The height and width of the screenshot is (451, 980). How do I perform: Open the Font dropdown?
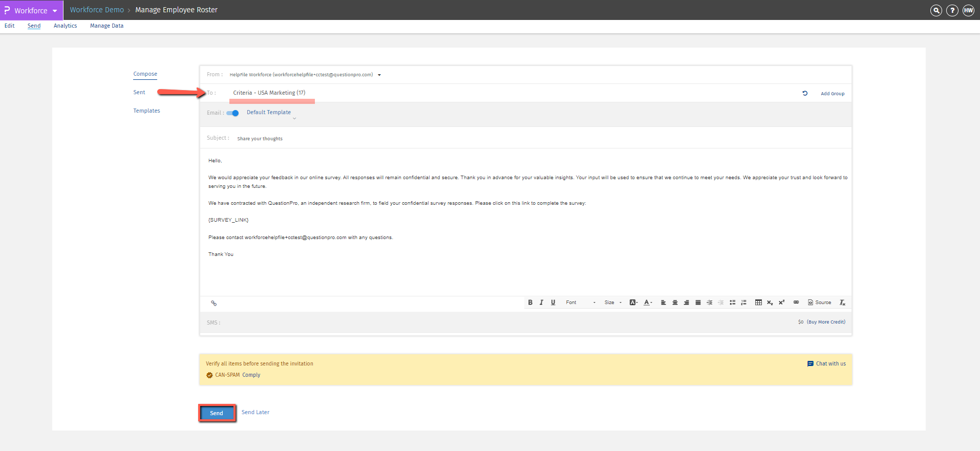pos(581,303)
